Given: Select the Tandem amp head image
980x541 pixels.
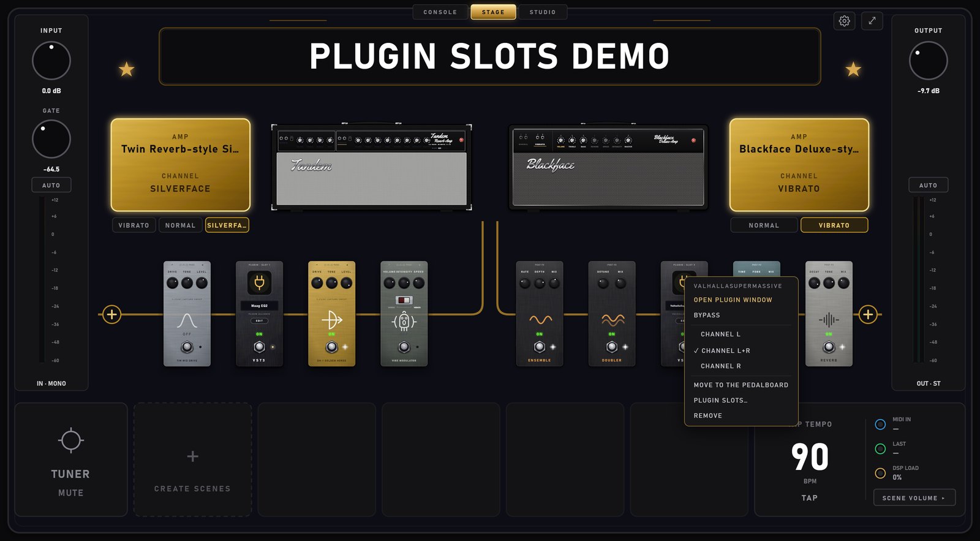Looking at the screenshot, I should coord(371,167).
